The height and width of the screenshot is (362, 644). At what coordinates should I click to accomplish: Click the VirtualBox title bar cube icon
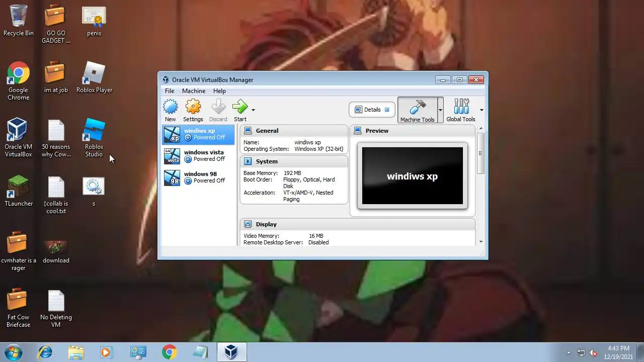click(x=166, y=79)
